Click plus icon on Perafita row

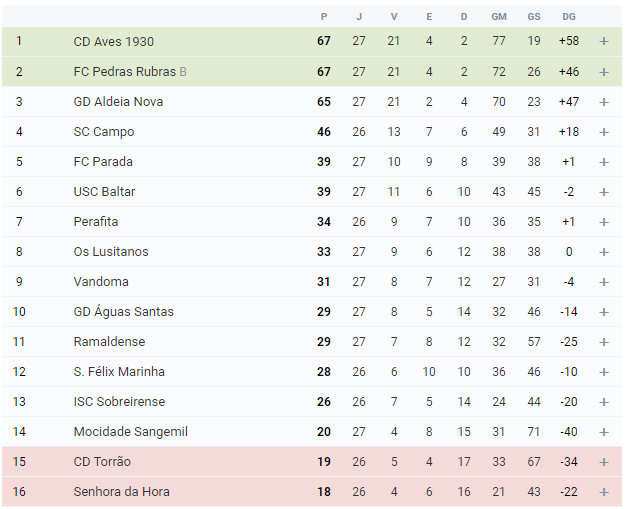pos(603,222)
